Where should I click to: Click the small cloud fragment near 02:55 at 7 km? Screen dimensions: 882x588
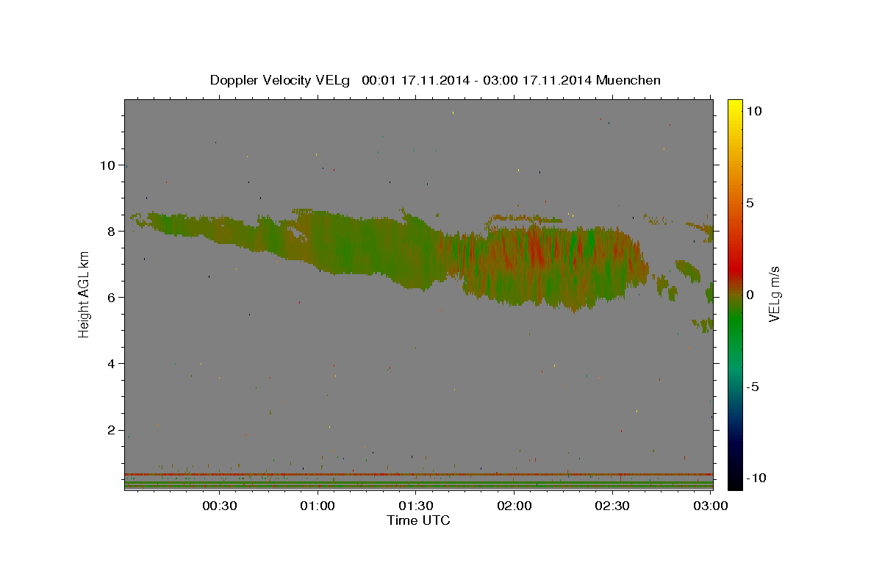[689, 270]
